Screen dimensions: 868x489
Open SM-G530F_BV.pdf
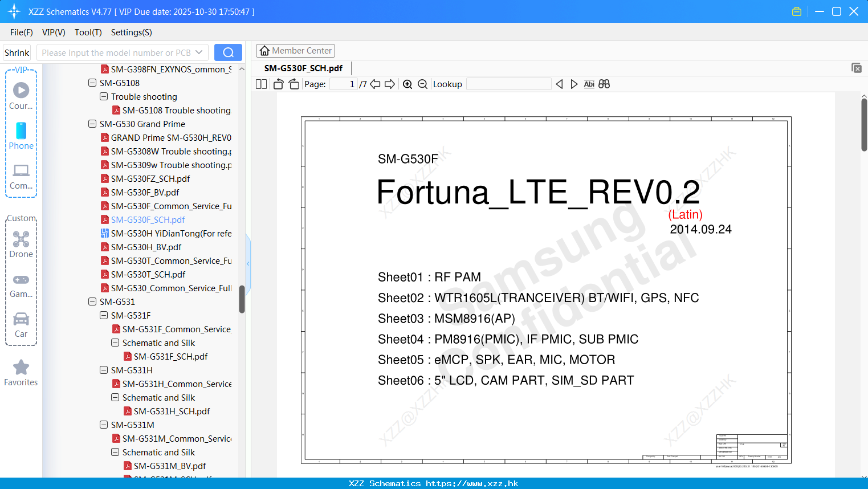pos(140,192)
